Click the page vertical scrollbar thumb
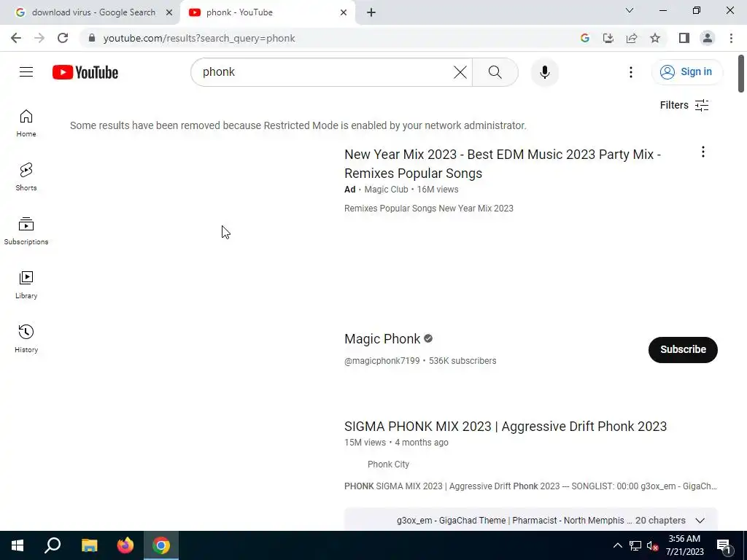Viewport: 747px width, 560px height. point(741,74)
